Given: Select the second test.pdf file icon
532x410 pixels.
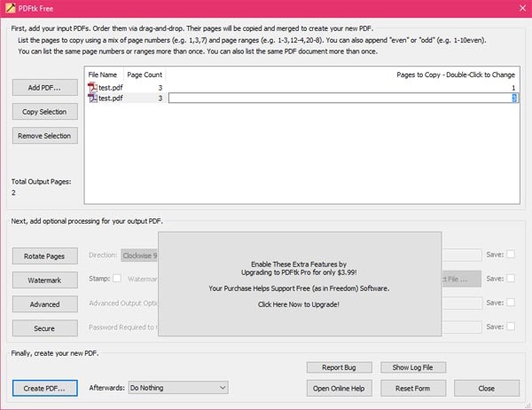Looking at the screenshot, I should point(92,99).
